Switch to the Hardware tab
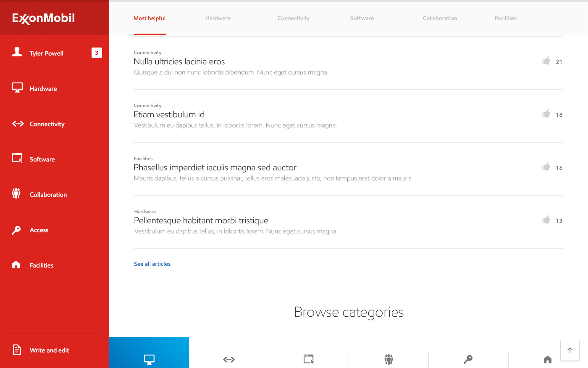Viewport: 588px width, 368px height. [218, 18]
